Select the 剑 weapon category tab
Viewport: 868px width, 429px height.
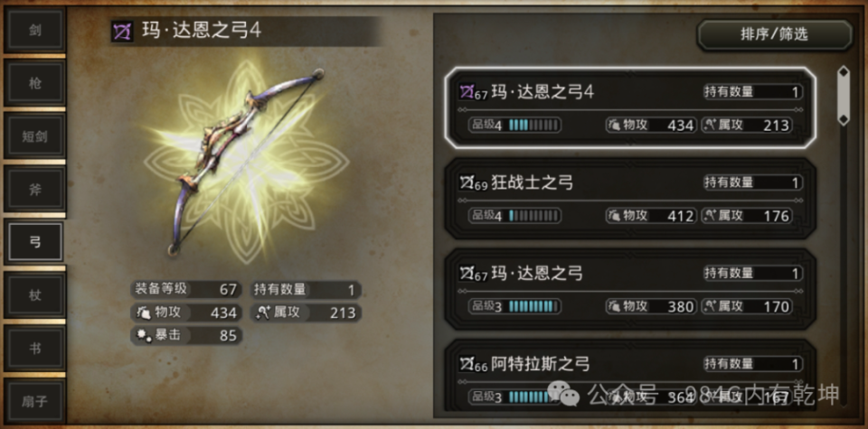tap(35, 30)
